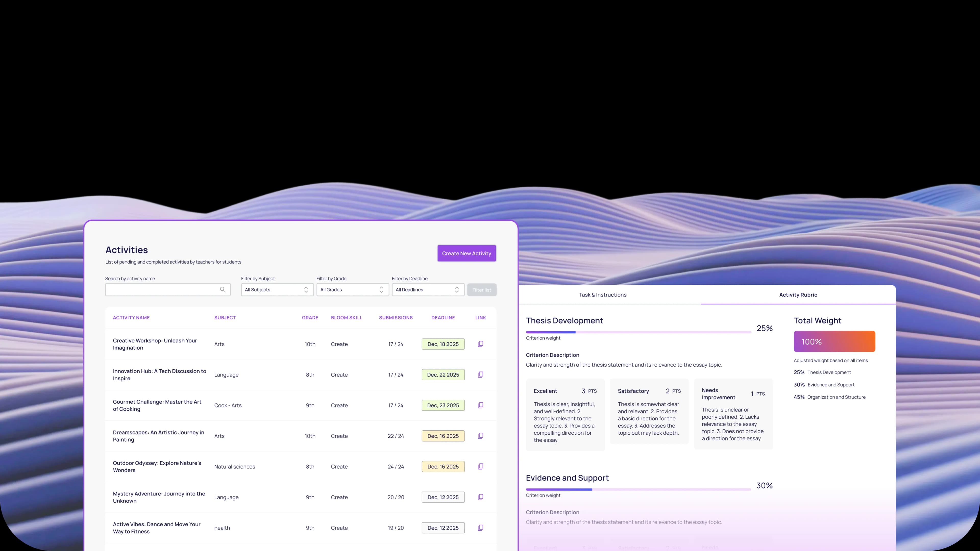Click 20 / 20 submissions for Mystery Adventure
This screenshot has width=980, height=551.
pyautogui.click(x=396, y=497)
